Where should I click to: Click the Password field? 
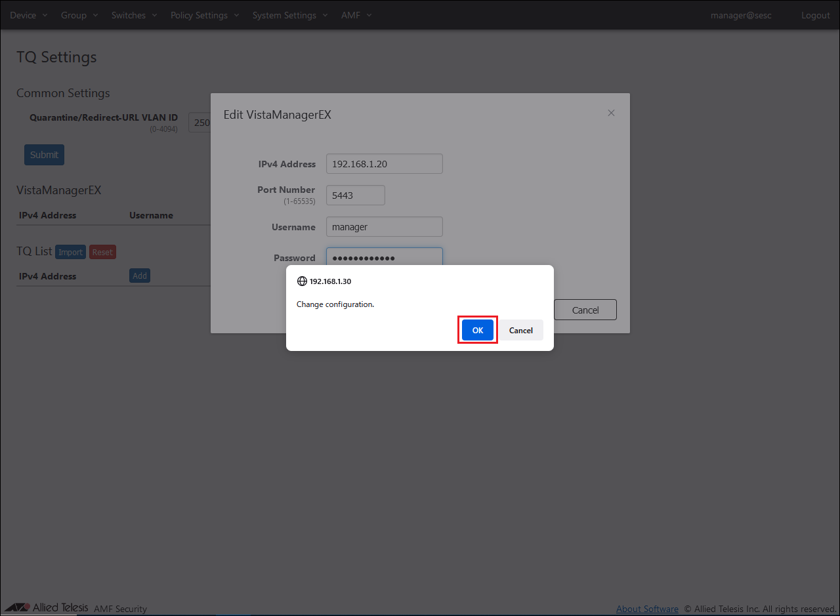click(x=384, y=257)
